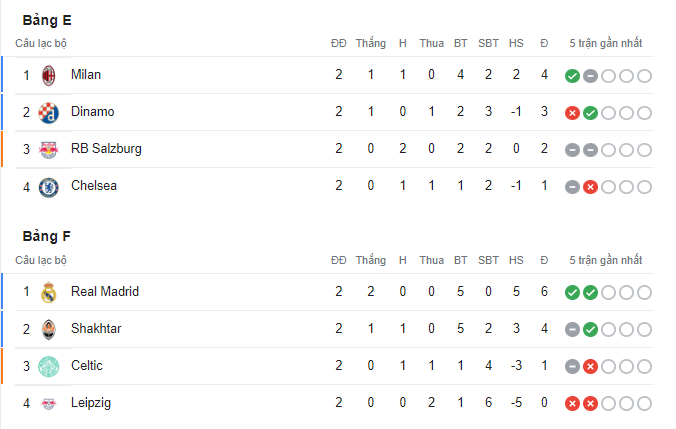Click the Leipzig club logo
676x429 pixels.
(x=49, y=404)
